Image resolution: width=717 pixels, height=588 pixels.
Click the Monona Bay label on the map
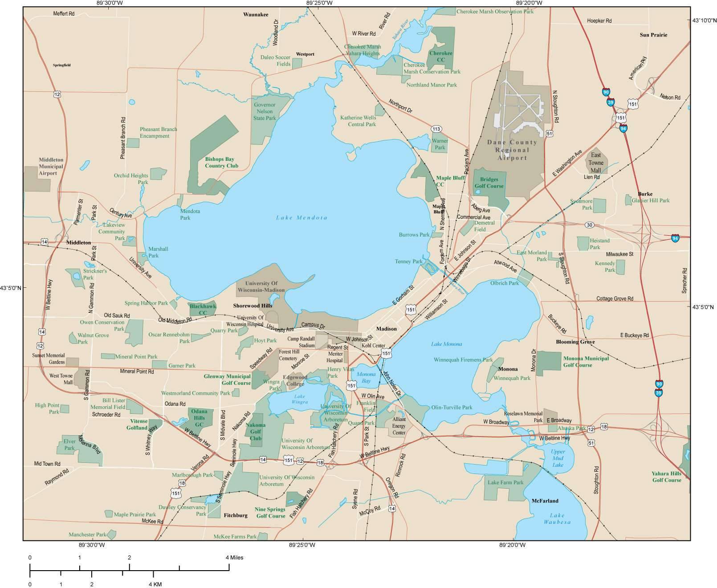[366, 377]
